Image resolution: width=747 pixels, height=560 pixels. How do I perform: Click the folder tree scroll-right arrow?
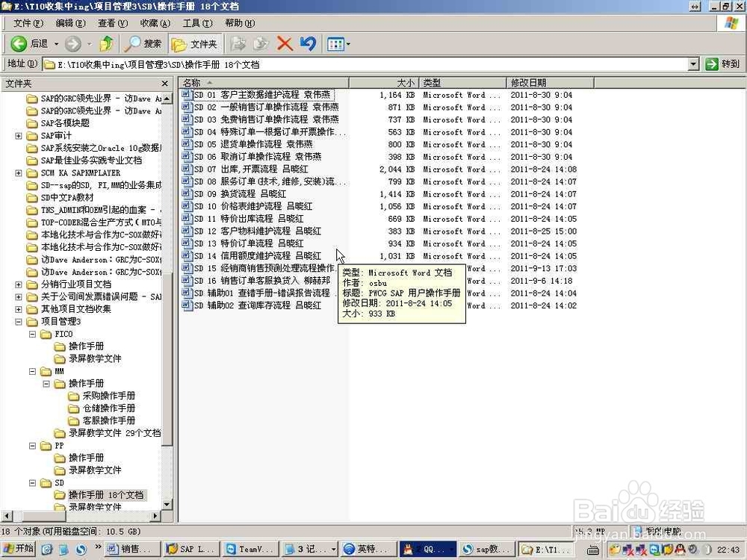tap(155, 516)
